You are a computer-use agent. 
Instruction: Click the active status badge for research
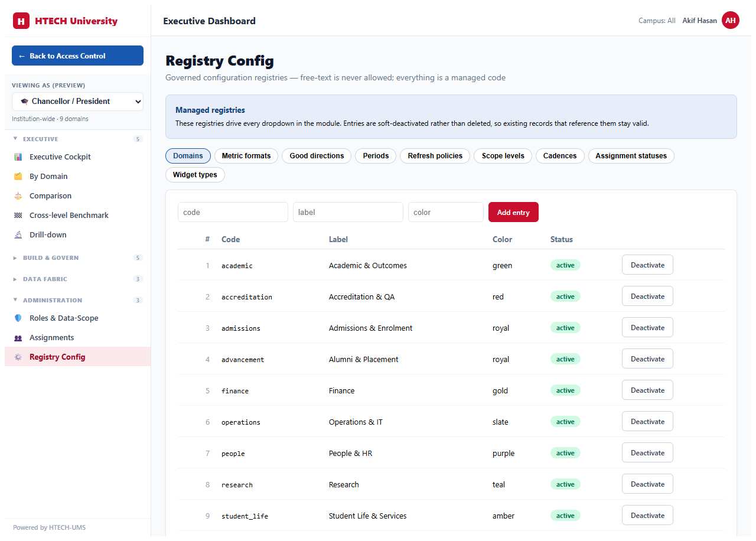(565, 484)
